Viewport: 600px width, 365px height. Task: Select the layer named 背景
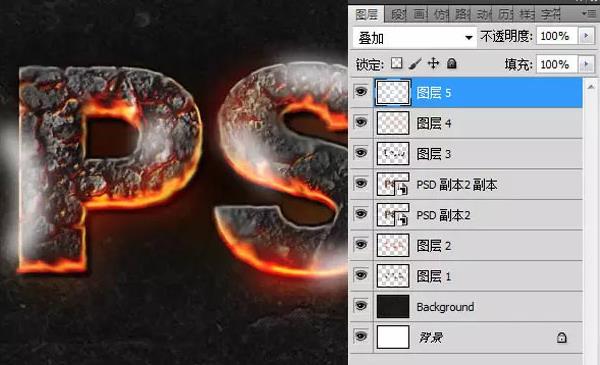430,337
